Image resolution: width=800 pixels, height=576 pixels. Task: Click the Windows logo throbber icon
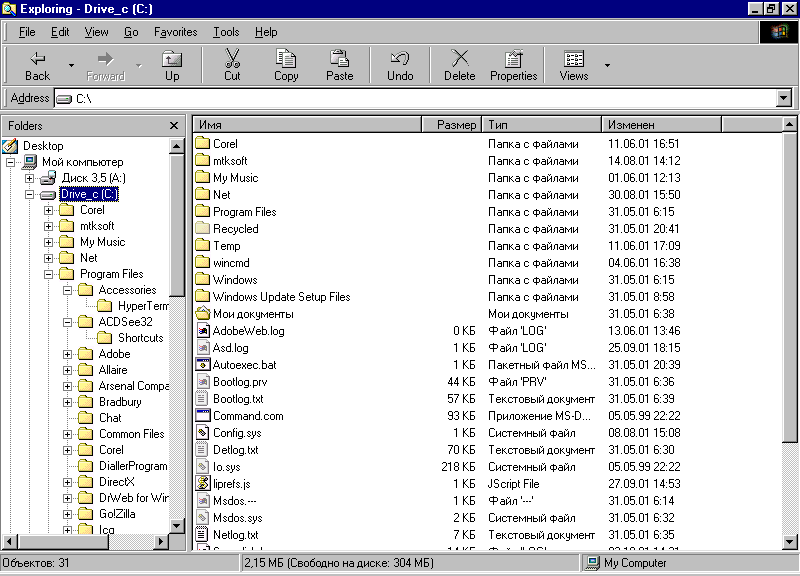[x=779, y=32]
